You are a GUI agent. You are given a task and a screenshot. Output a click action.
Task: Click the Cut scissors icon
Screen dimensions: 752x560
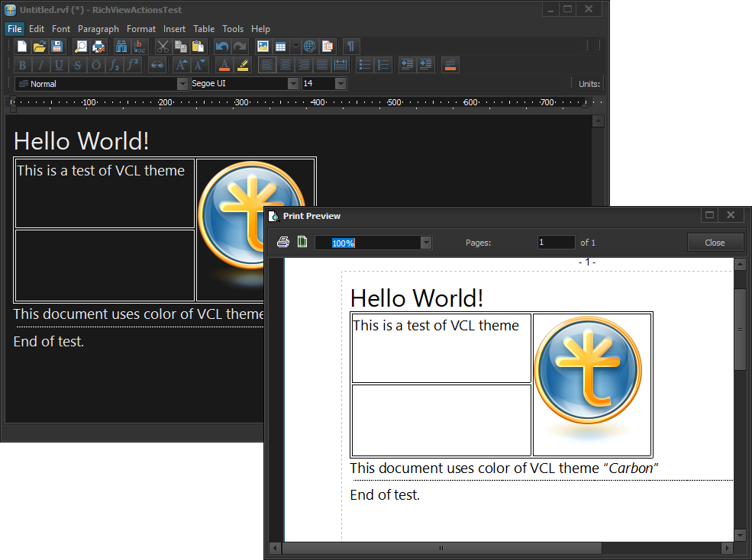click(163, 47)
